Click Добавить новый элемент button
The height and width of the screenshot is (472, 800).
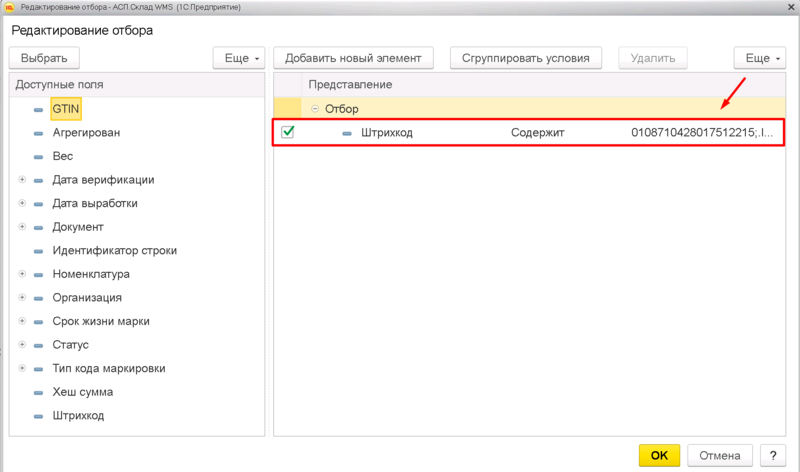[x=354, y=59]
